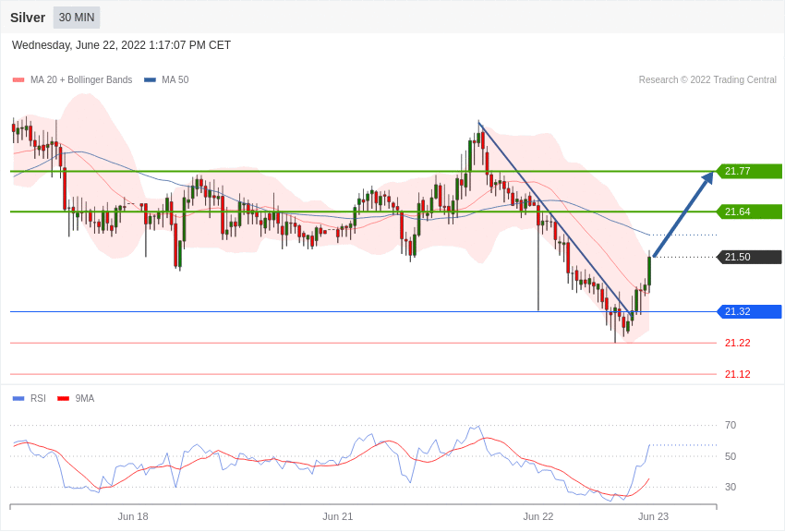Select the Jun 18 date axis label

(133, 516)
